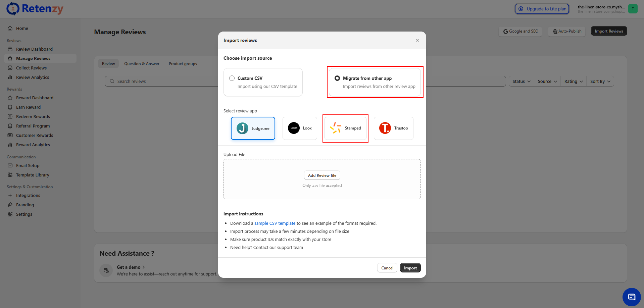Click the Google and SEO button

coord(520,31)
